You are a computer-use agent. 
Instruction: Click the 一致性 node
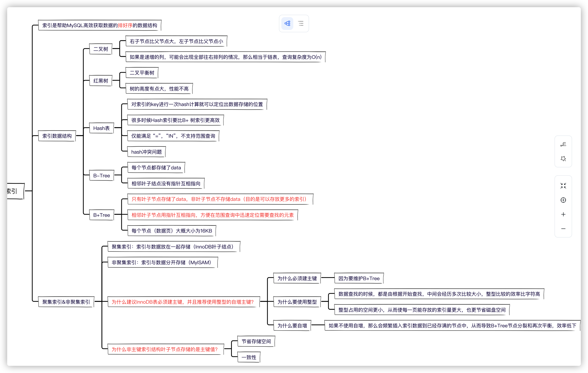coord(249,357)
